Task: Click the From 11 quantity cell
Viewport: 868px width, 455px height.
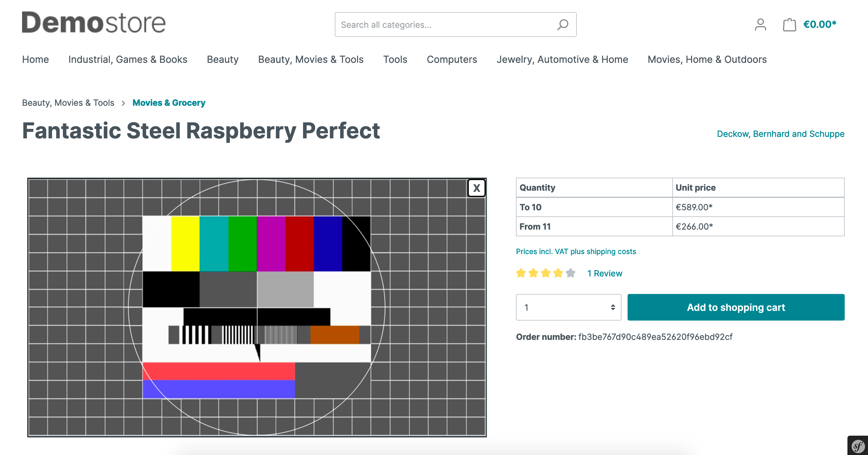Action: (594, 227)
